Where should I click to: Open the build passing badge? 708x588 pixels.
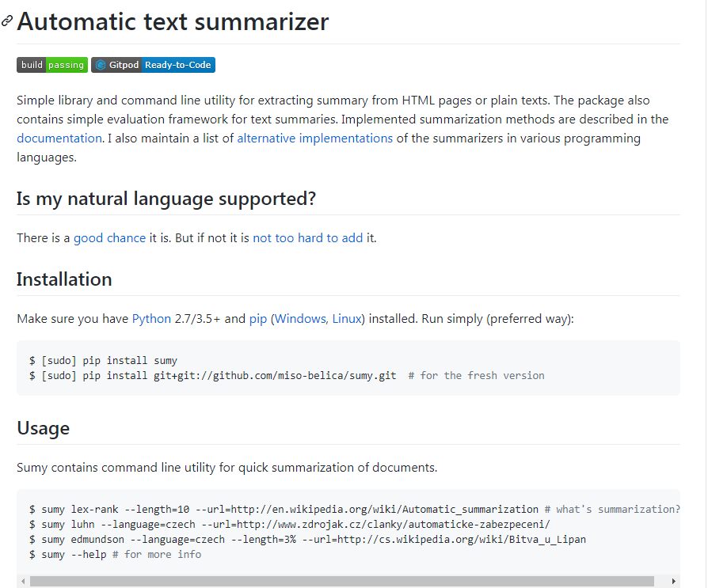[x=52, y=65]
